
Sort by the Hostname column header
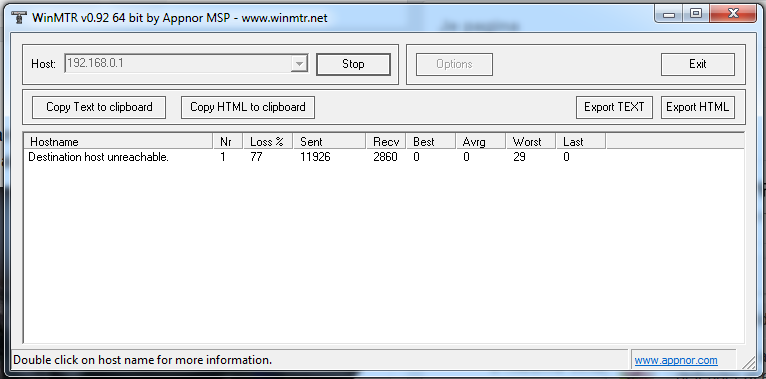click(x=118, y=142)
